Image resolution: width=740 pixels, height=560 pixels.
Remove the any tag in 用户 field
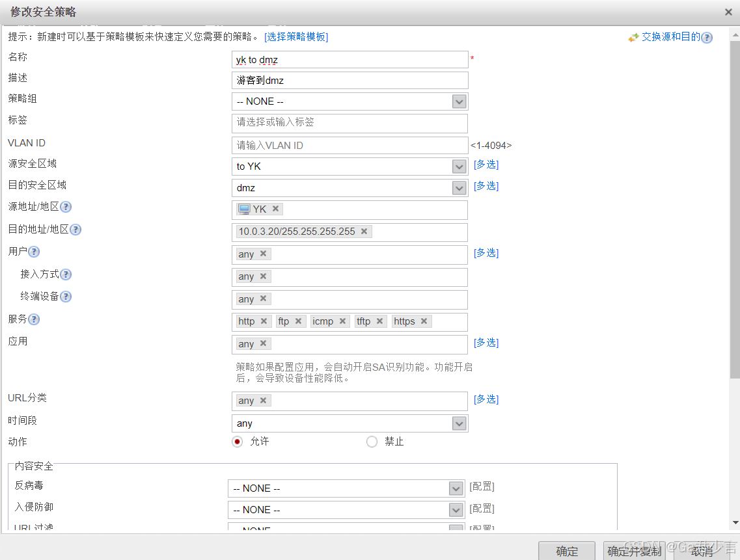pos(264,254)
